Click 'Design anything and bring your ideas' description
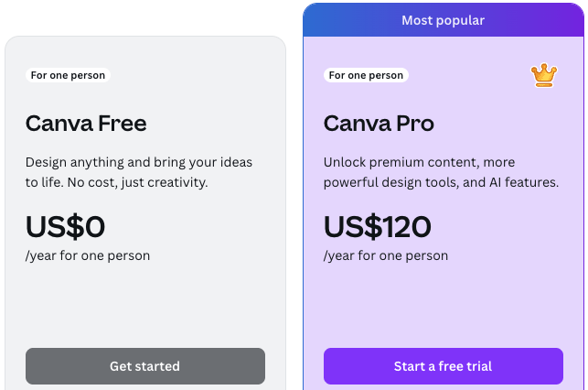 tap(139, 163)
